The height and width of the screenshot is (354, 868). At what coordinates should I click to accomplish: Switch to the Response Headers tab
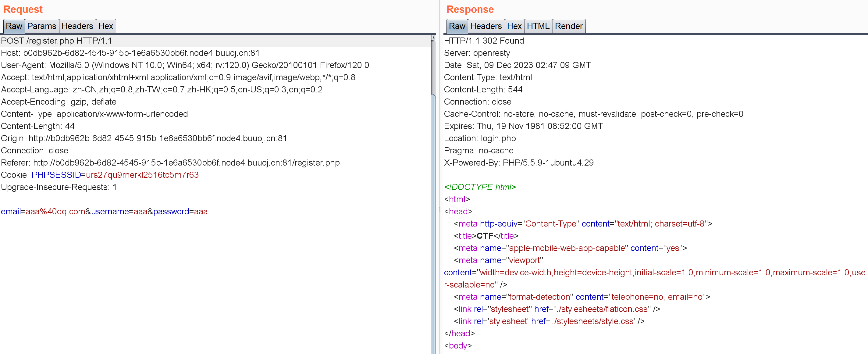coord(486,26)
